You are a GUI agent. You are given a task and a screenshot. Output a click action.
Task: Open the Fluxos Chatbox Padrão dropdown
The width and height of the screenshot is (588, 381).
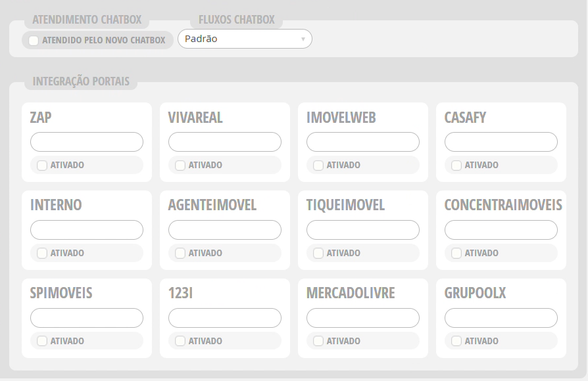coord(245,39)
